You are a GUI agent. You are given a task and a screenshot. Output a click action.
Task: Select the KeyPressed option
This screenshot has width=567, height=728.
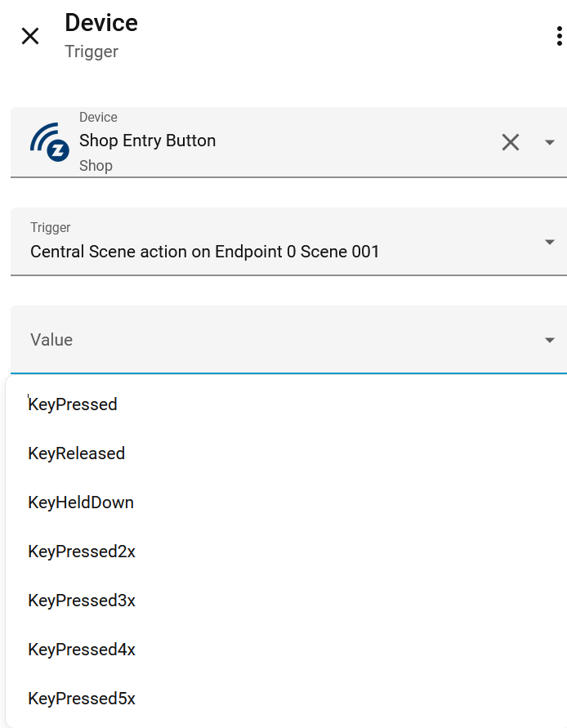tap(73, 404)
